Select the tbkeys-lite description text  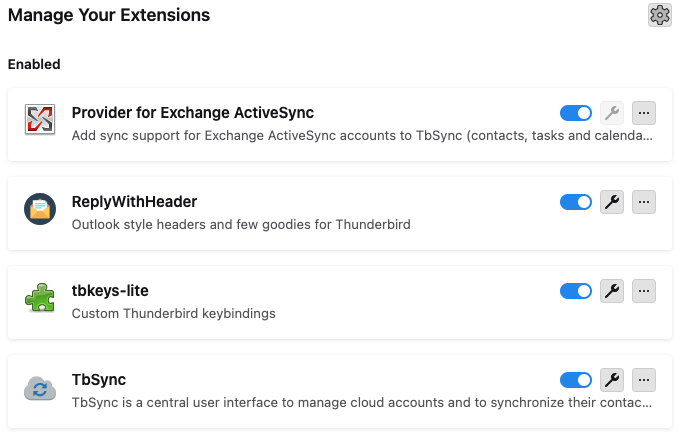(x=173, y=313)
